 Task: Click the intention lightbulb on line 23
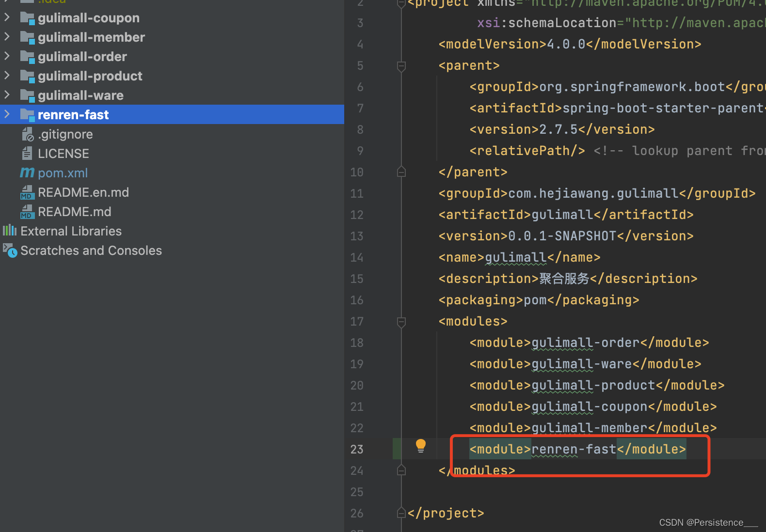pos(421,446)
